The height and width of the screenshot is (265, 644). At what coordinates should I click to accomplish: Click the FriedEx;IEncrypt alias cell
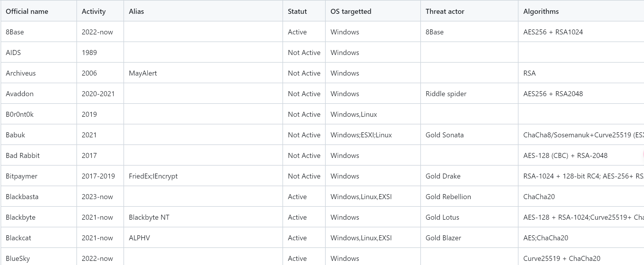tap(153, 176)
